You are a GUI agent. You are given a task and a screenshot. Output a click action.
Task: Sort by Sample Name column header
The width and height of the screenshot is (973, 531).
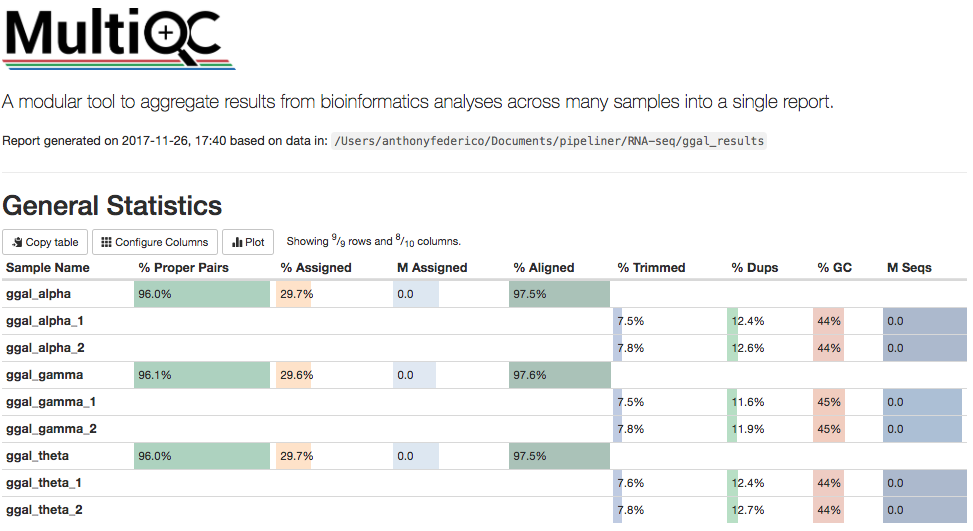48,268
